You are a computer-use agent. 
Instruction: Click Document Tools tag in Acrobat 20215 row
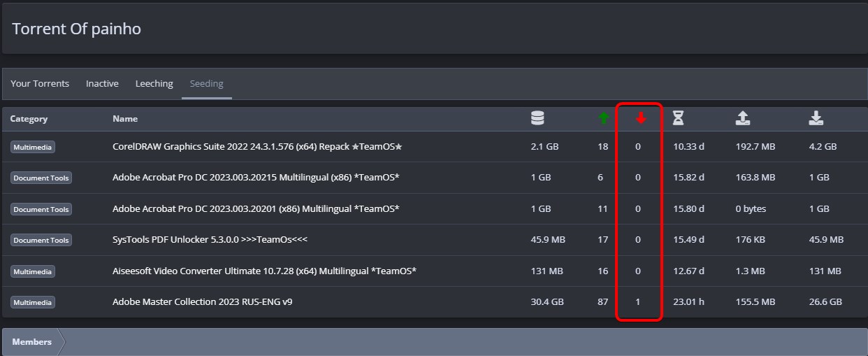point(41,178)
